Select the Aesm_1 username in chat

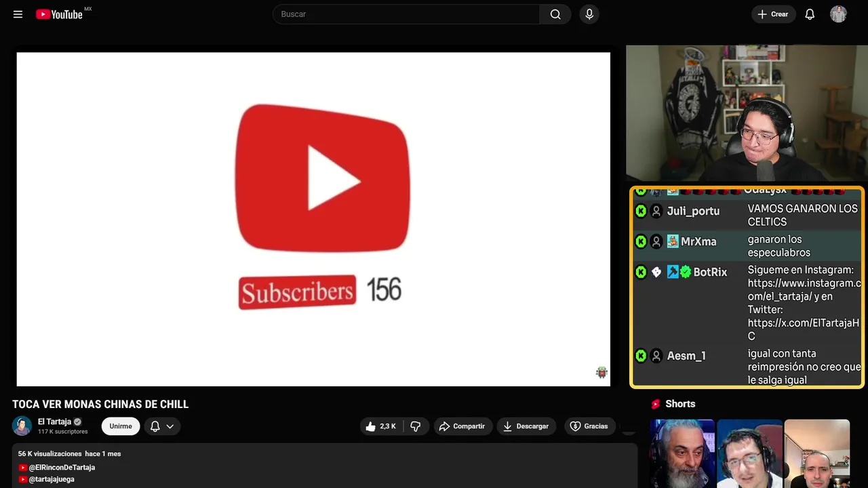tap(686, 355)
